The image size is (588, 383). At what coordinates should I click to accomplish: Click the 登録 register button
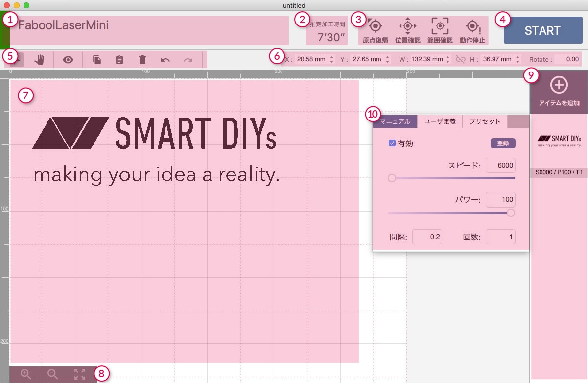tap(503, 143)
